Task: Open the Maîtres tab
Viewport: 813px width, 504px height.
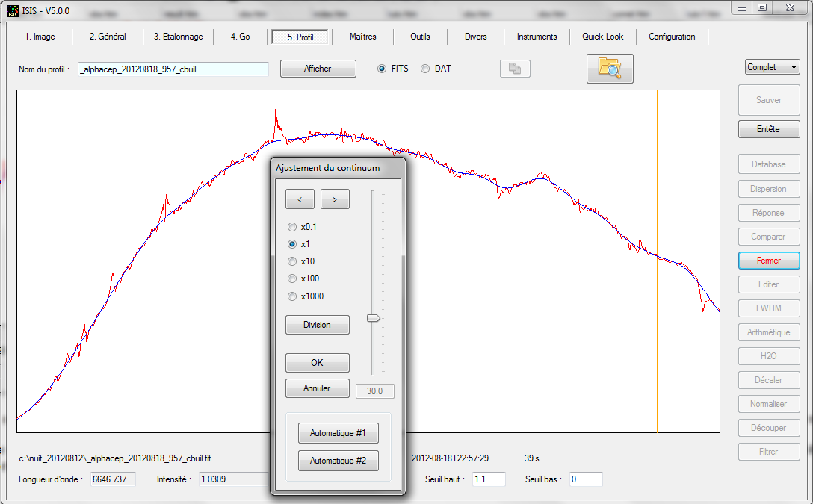Action: [x=363, y=37]
